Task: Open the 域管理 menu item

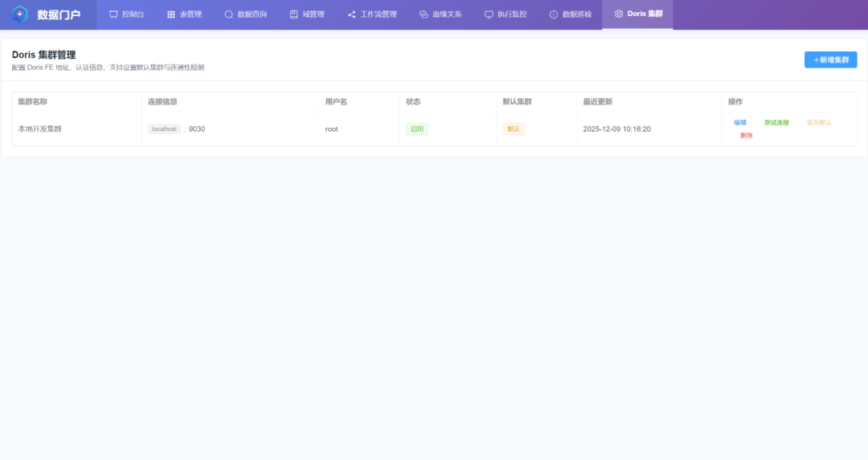Action: click(x=307, y=14)
